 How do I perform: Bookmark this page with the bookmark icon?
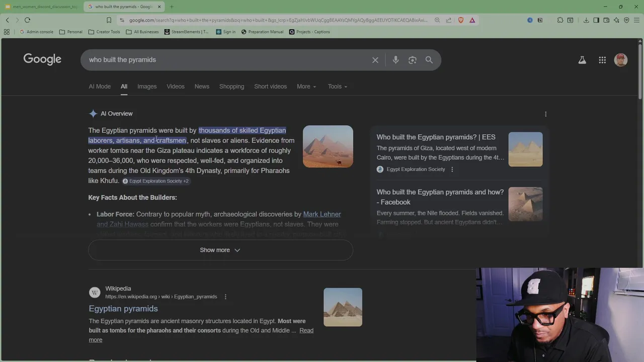(109, 20)
